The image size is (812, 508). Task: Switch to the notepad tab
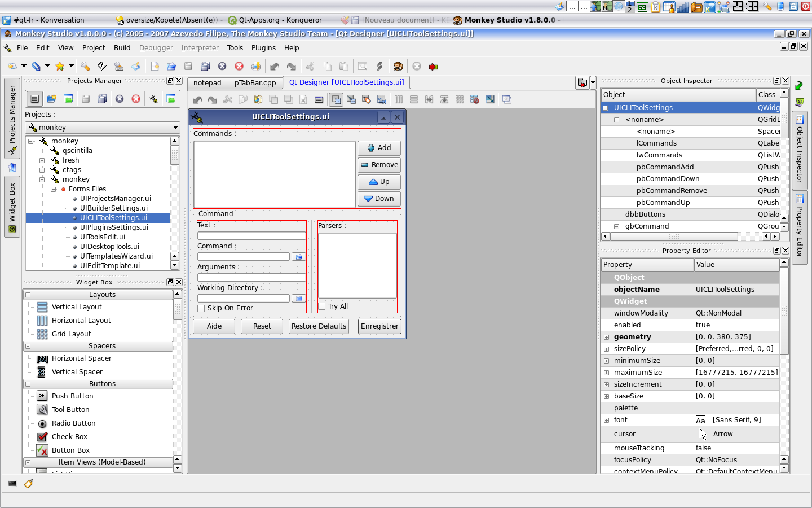[x=208, y=83]
